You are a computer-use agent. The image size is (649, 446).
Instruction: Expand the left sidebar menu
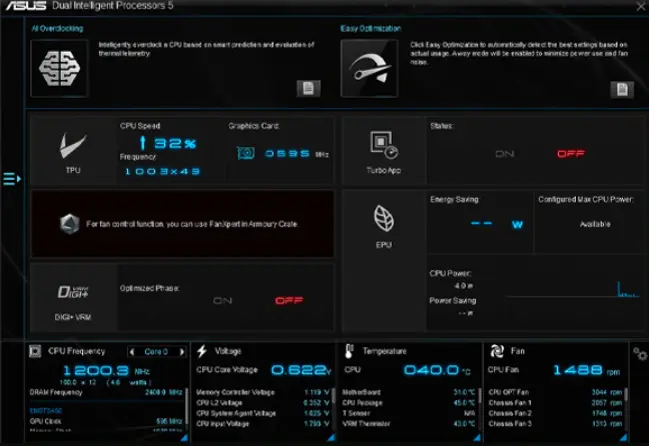12,179
